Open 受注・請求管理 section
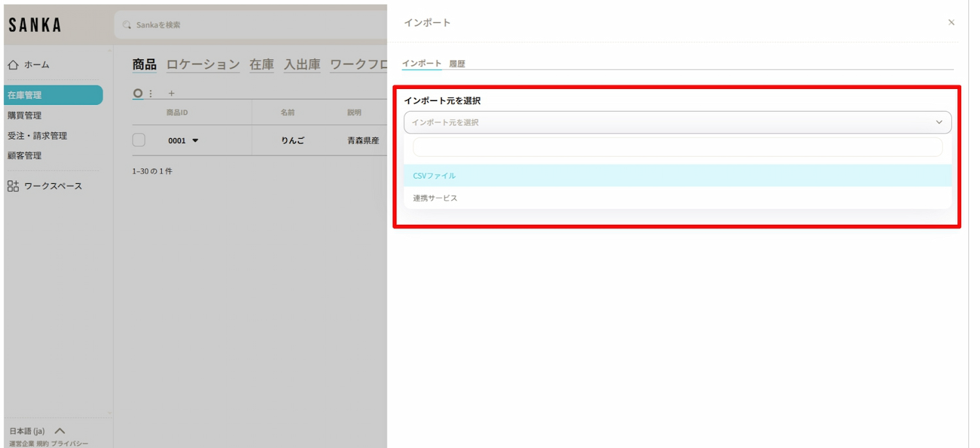The image size is (980, 448). point(37,136)
